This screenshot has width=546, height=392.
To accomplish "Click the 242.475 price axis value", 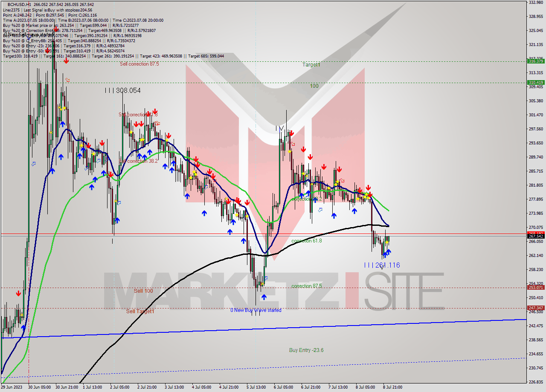I will pos(536,326).
